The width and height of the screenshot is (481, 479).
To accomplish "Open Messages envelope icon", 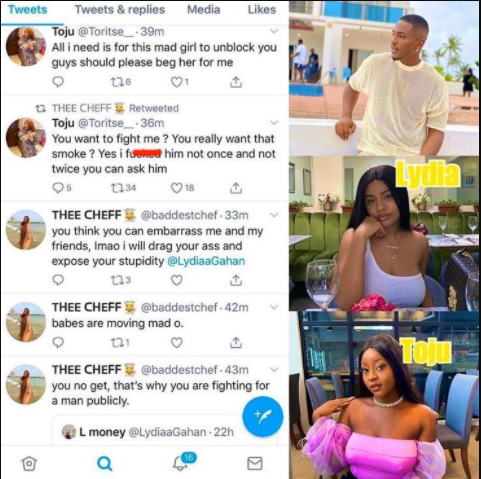I will point(255,463).
